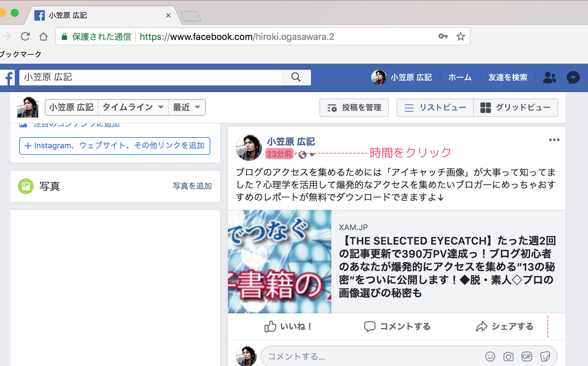
Task: Click the avatar beside the comment box
Action: tap(246, 356)
